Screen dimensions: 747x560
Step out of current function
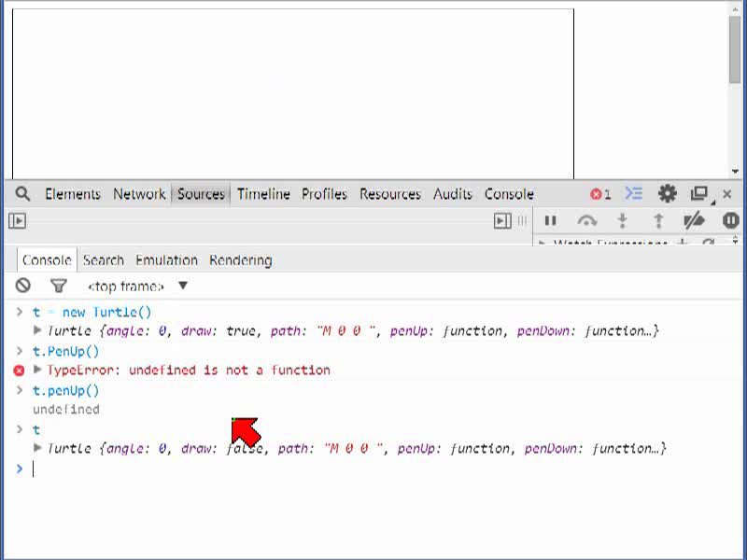point(658,220)
